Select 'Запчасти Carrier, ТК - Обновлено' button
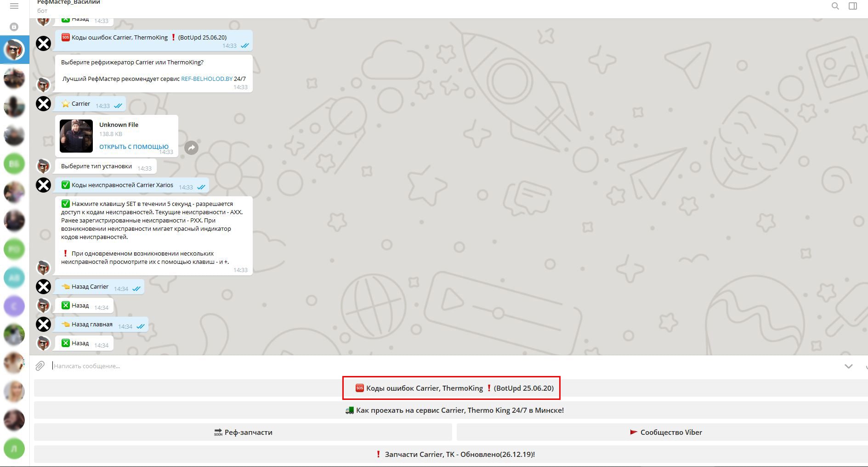 coord(451,454)
